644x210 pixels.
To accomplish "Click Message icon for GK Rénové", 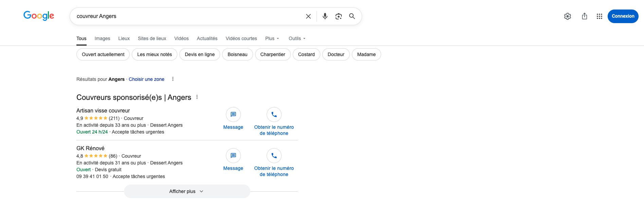I will pos(233,156).
